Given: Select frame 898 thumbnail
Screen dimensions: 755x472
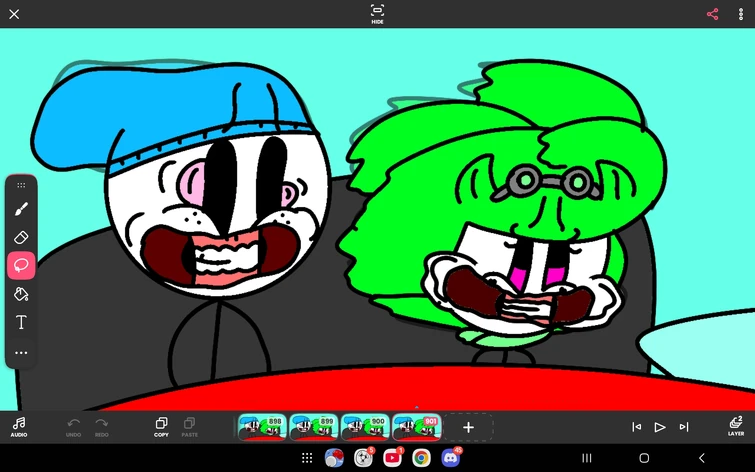Looking at the screenshot, I should [262, 427].
